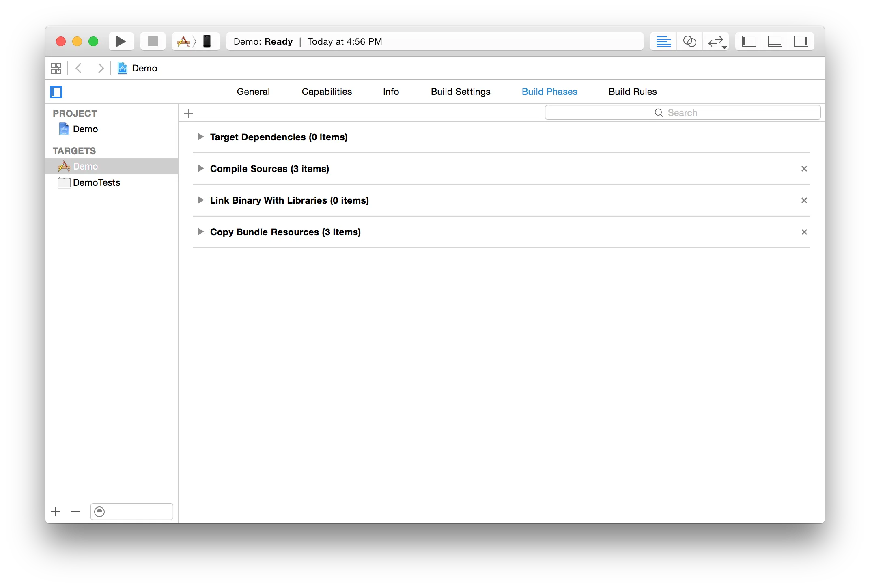Click the build phases Search field
Image resolution: width=870 pixels, height=588 pixels.
[683, 113]
